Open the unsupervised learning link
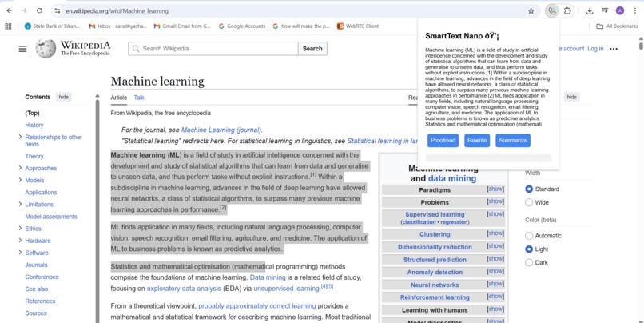The height and width of the screenshot is (323, 644). point(286,289)
